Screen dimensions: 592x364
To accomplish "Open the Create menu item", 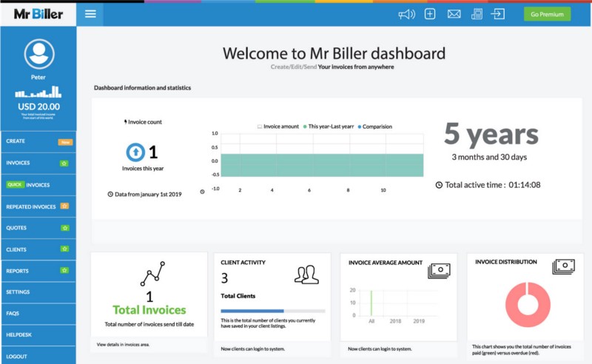I will click(x=38, y=141).
